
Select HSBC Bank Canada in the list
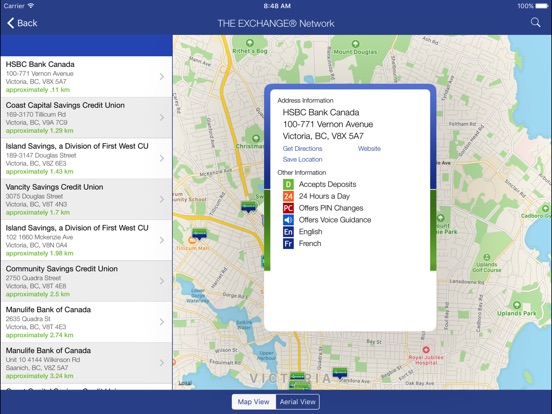(x=86, y=76)
